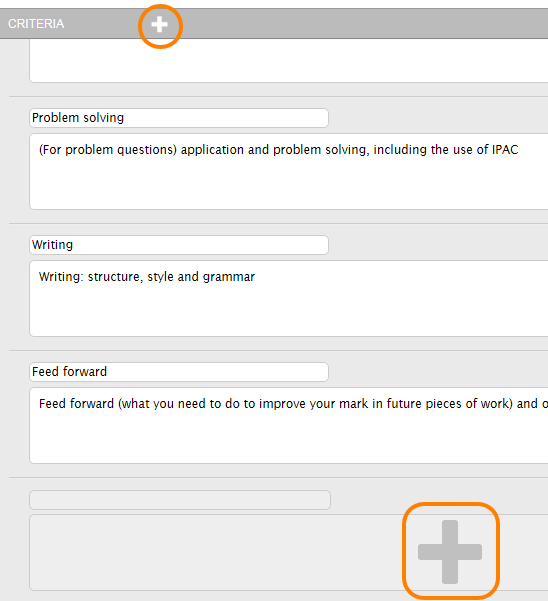The image size is (548, 601).
Task: Click the CRITERIA header label
Action: 36,24
